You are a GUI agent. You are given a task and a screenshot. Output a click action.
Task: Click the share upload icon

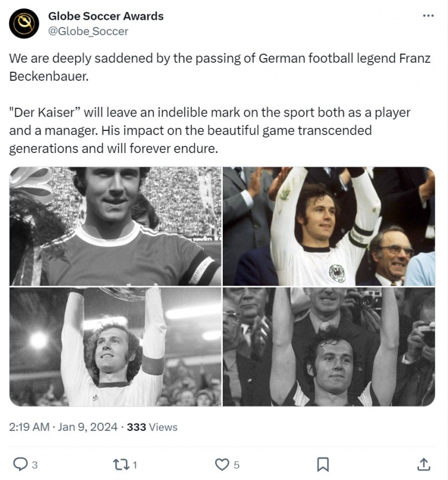423,464
